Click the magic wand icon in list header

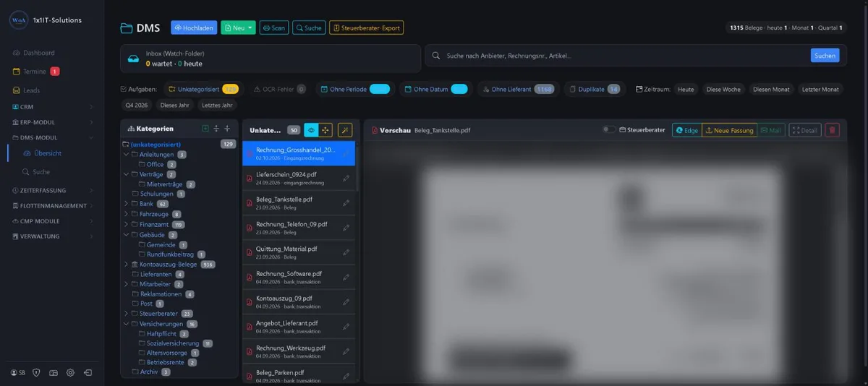coord(345,130)
